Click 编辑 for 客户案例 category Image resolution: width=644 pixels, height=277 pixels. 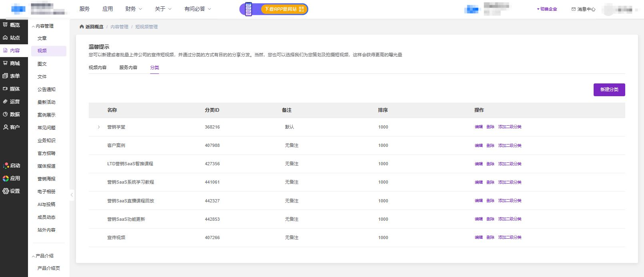pyautogui.click(x=479, y=146)
